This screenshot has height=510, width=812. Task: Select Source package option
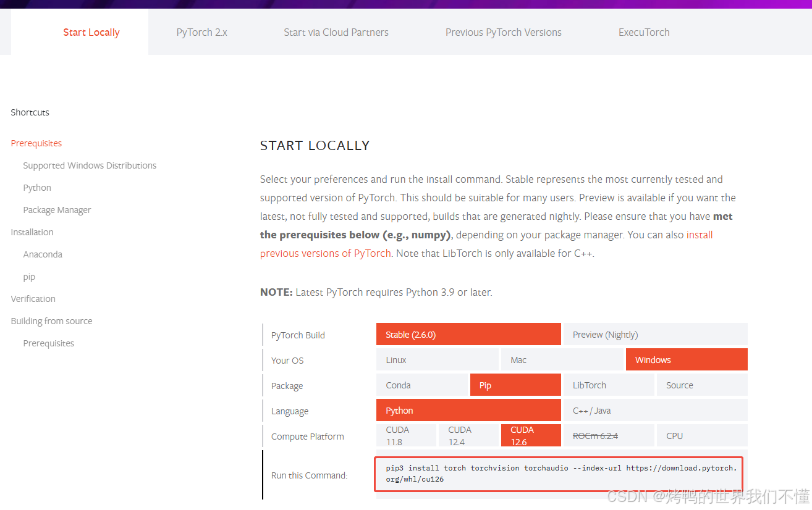tap(702, 385)
